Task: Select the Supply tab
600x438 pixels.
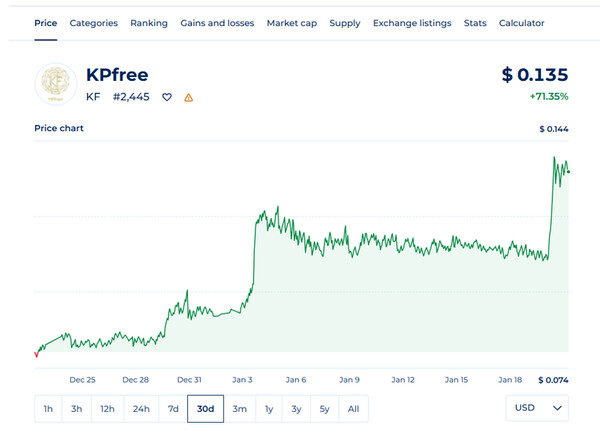Action: point(345,23)
